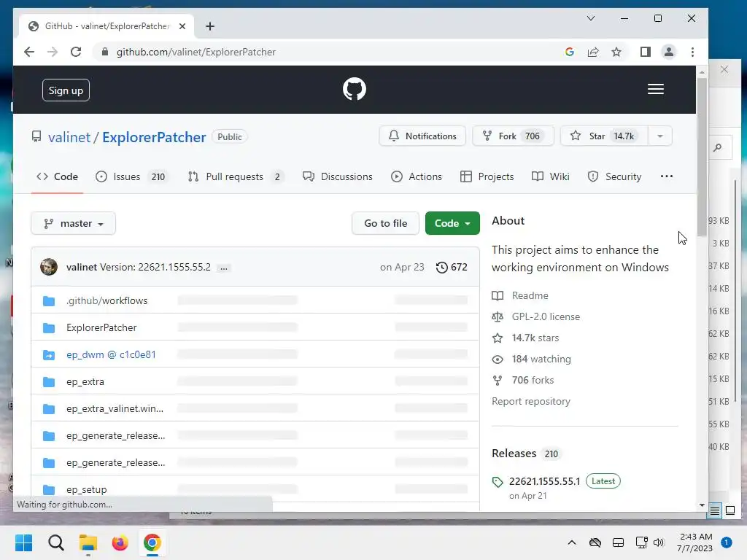
Task: Open release 22621.1555.55.1
Action: [x=544, y=481]
